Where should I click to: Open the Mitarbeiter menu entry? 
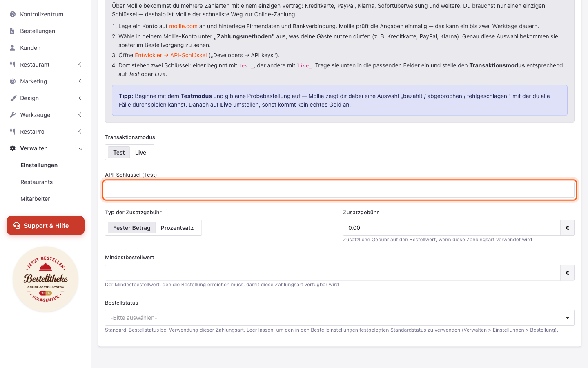tap(35, 199)
